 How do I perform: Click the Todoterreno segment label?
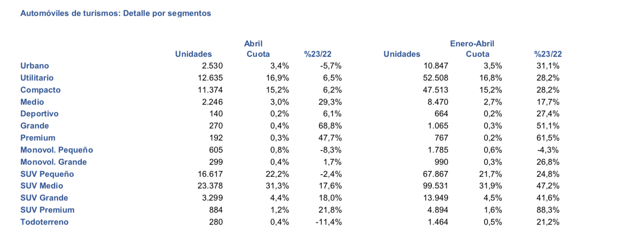pos(45,222)
